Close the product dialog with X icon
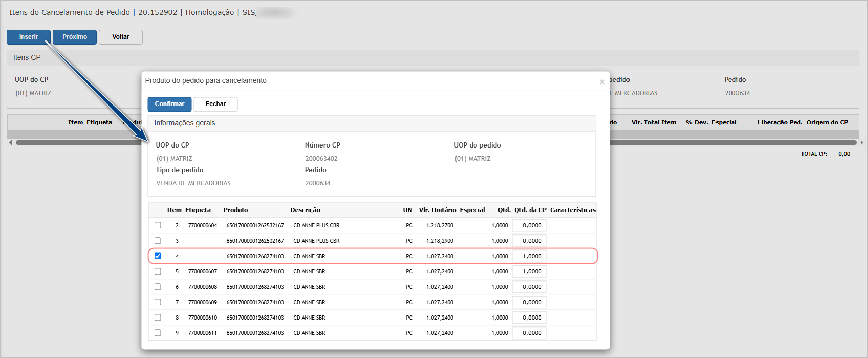Screen dimensions: 868x358 pyautogui.click(x=602, y=82)
